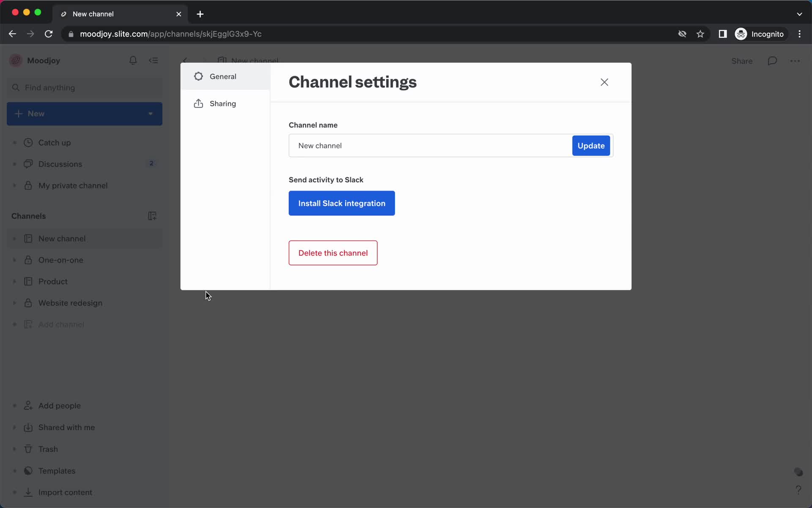Screen dimensions: 812x508
Task: Click the Sharing upload icon
Action: coord(198,104)
